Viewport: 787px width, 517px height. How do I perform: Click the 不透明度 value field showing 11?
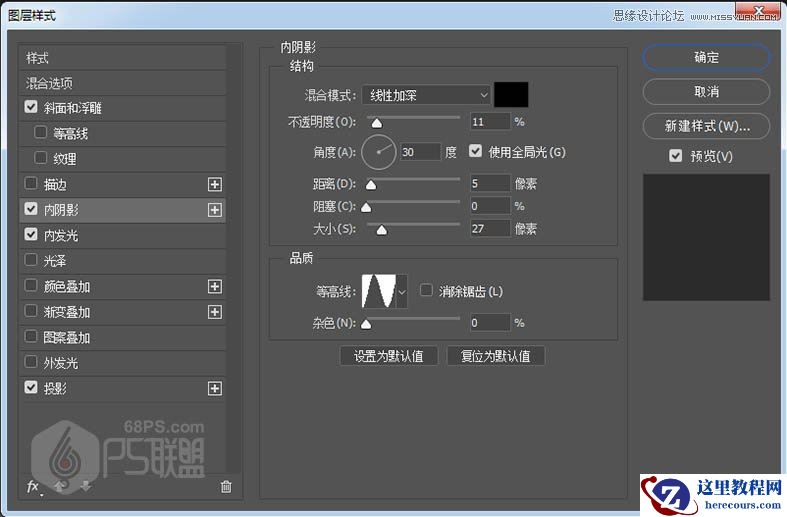click(x=490, y=122)
